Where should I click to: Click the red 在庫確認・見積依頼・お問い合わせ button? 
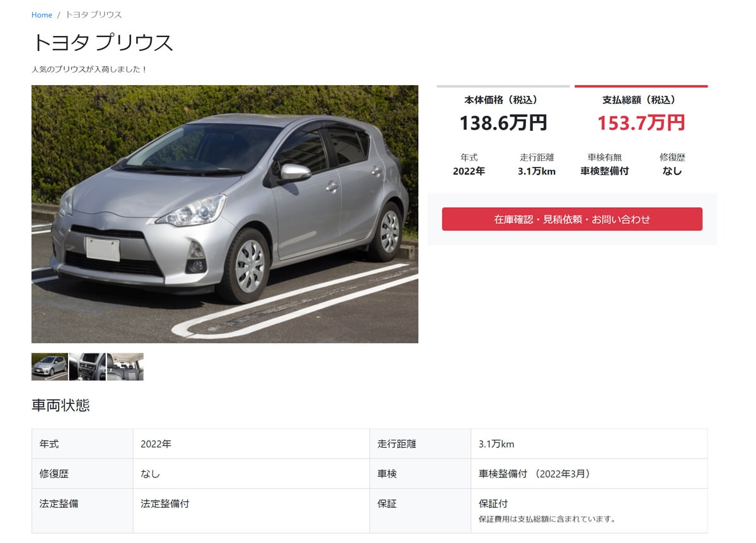572,219
